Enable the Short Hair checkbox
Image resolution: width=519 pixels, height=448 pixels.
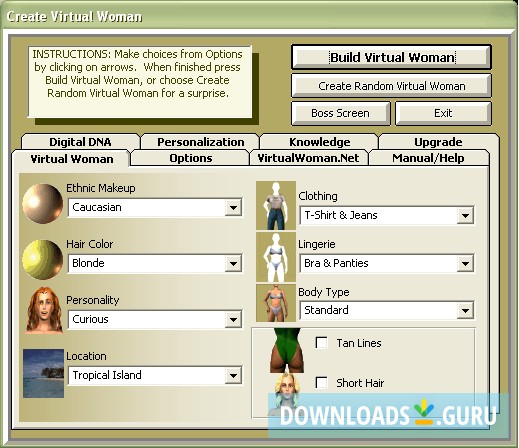point(322,383)
